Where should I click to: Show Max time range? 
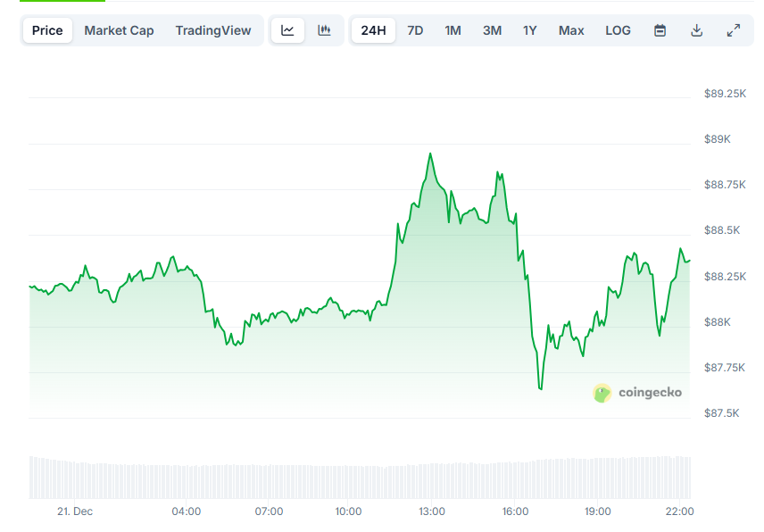click(x=571, y=30)
